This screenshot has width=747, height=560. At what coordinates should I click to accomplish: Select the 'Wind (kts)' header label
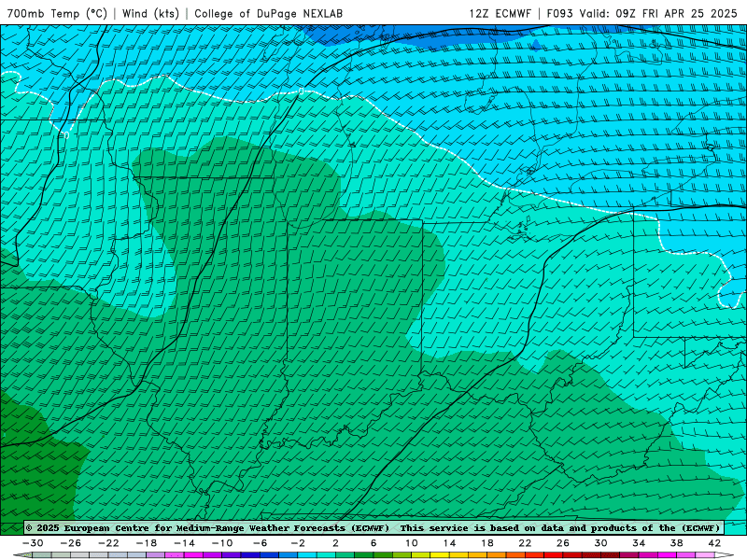[150, 13]
